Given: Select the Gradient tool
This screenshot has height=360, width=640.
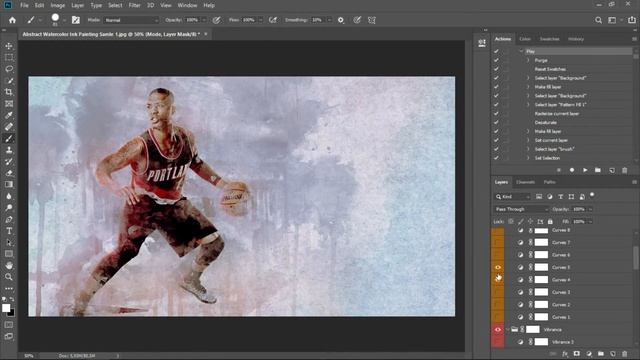Looking at the screenshot, I should (x=9, y=184).
